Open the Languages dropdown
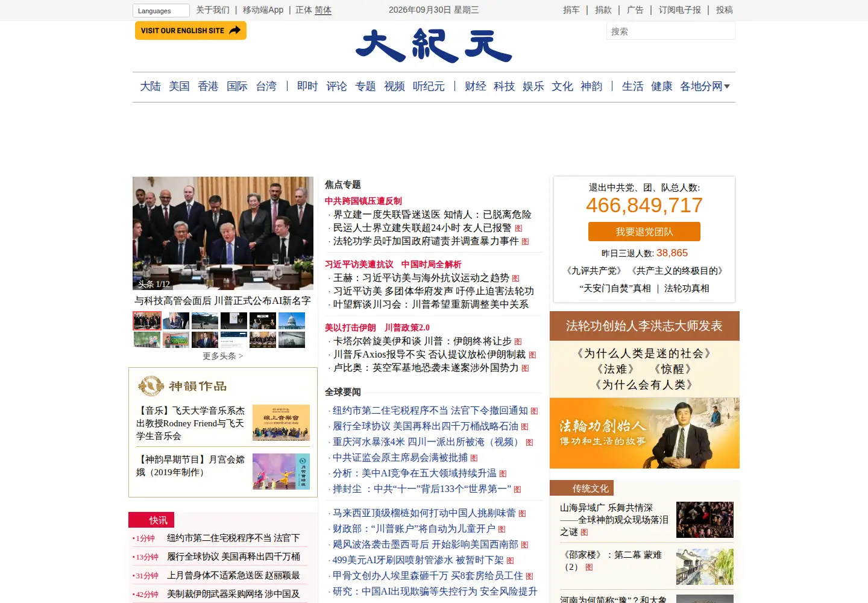868x603 pixels. point(161,10)
